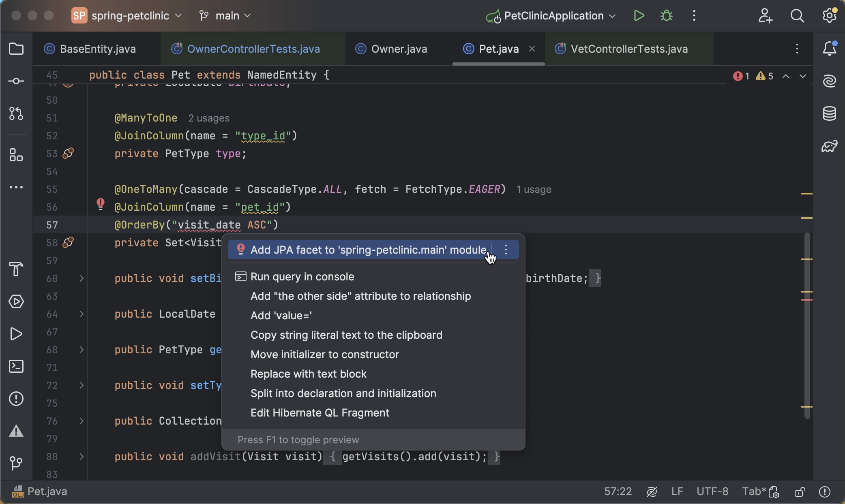Toggle the read-only lock in the status bar
845x504 pixels.
pyautogui.click(x=799, y=491)
